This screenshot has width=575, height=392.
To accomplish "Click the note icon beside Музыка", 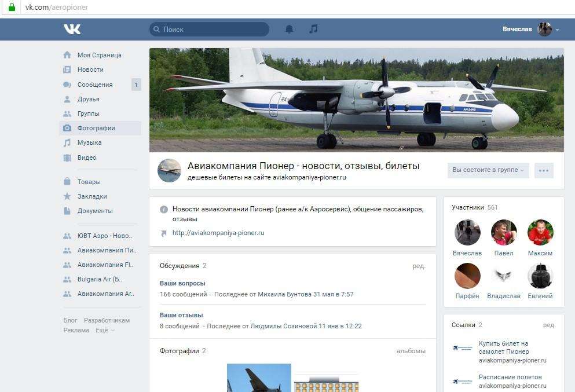I will [67, 142].
